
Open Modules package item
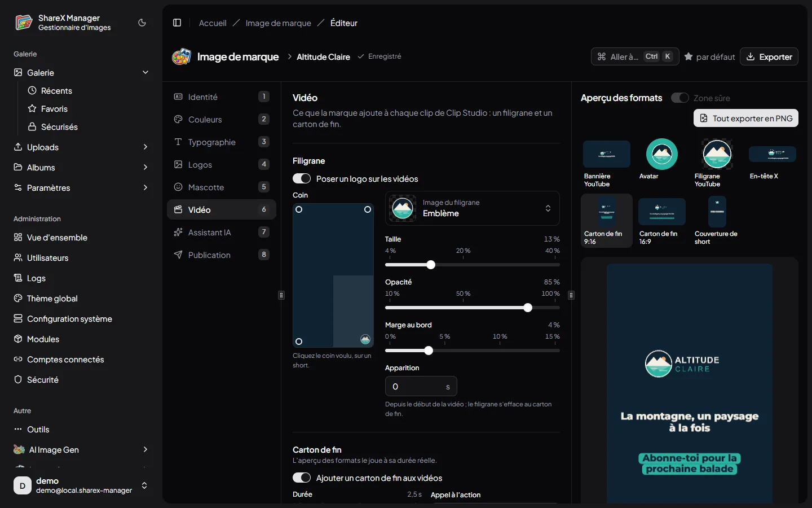[81, 339]
